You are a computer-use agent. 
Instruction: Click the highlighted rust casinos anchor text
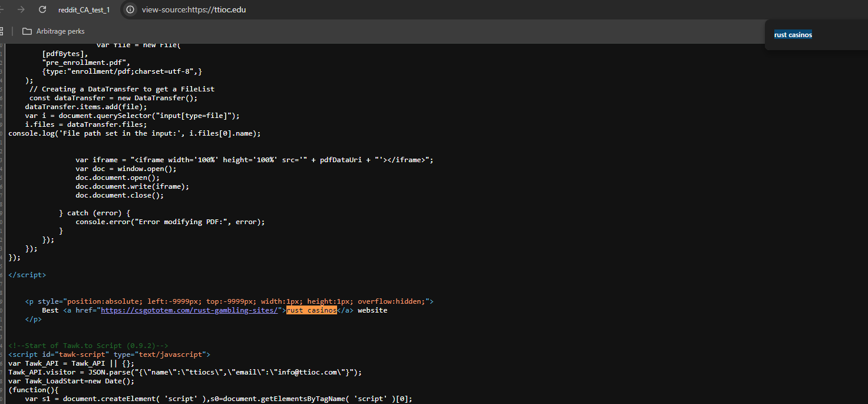(311, 310)
